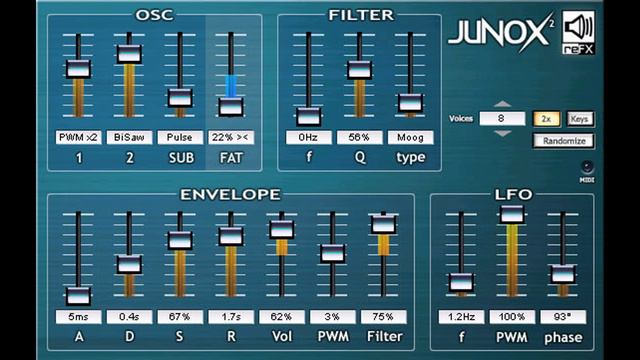Click the OSC 1 slider handle
640x360 pixels.
click(78, 69)
